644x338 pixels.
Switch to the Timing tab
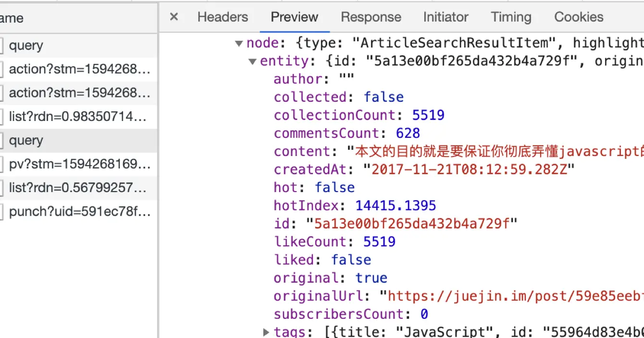(x=511, y=17)
